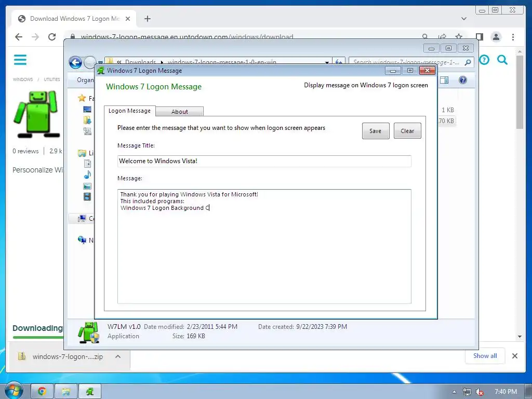Open the Videos library icon
Image resolution: width=532 pixels, height=399 pixels.
87,196
